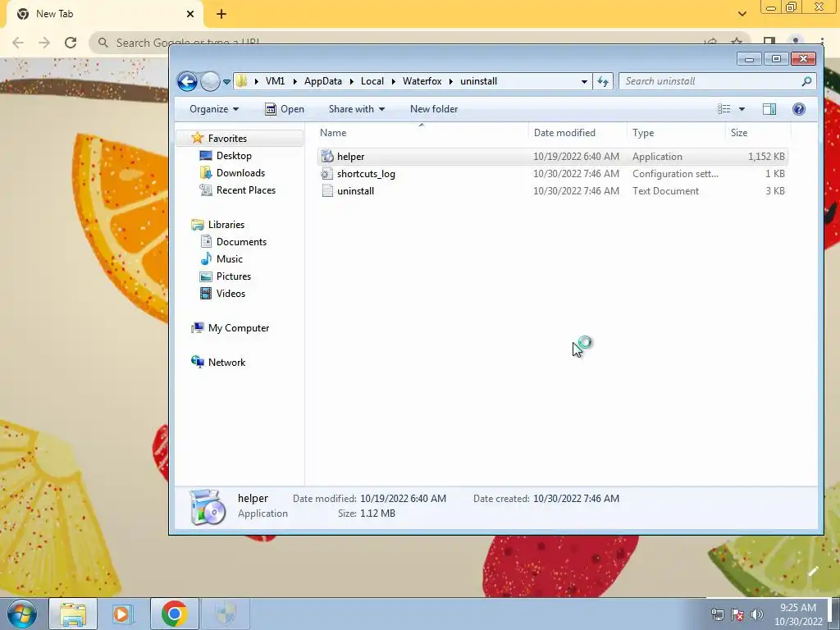Screen dimensions: 840x630
Task: Click the New folder button
Action: coord(434,109)
